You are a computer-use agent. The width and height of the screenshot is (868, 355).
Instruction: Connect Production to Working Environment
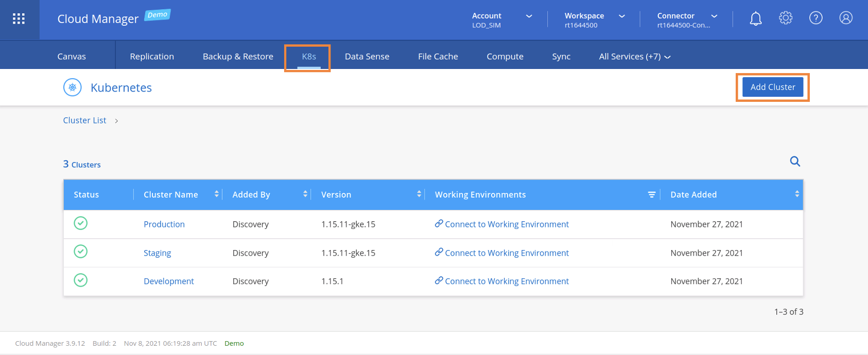coord(502,224)
